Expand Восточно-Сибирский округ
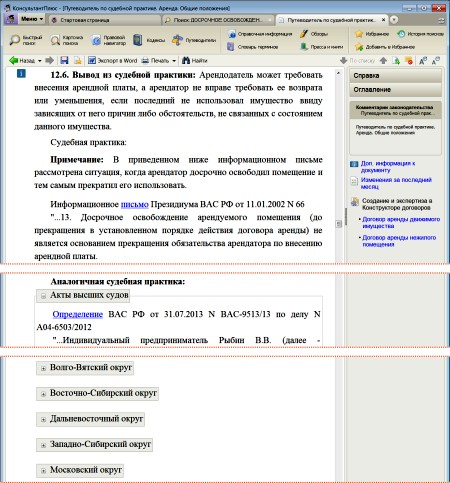This screenshot has height=483, width=450. pyautogui.click(x=43, y=394)
